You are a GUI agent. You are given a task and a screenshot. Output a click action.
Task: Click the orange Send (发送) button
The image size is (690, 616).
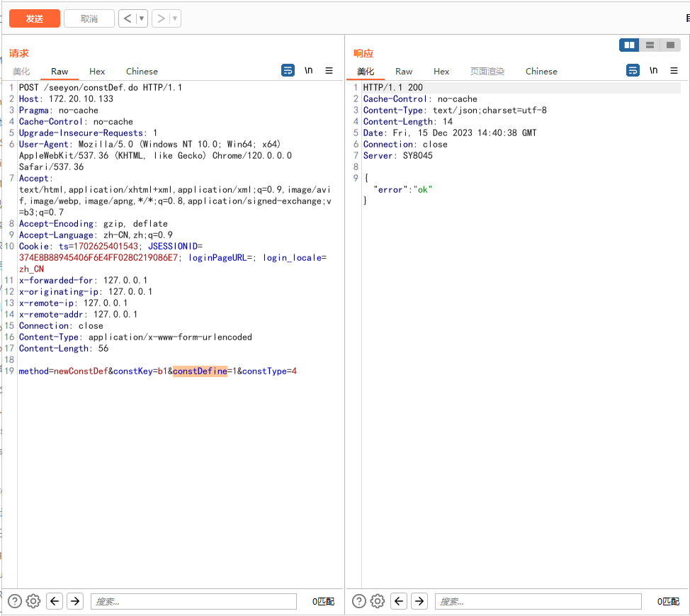[x=34, y=18]
